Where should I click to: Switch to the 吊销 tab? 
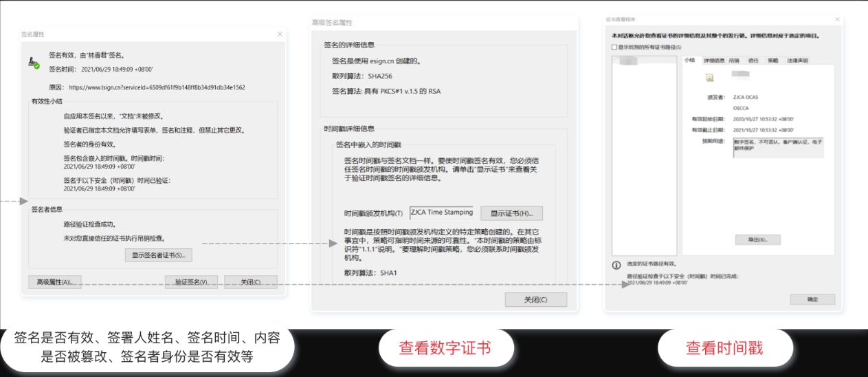[x=735, y=61]
